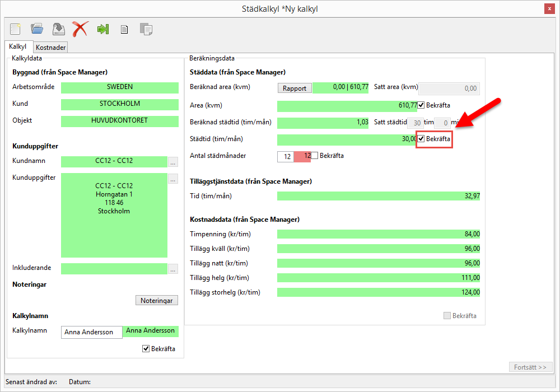560x392 pixels.
Task: Click the ellipsis button beside Kundnamn
Action: [173, 162]
